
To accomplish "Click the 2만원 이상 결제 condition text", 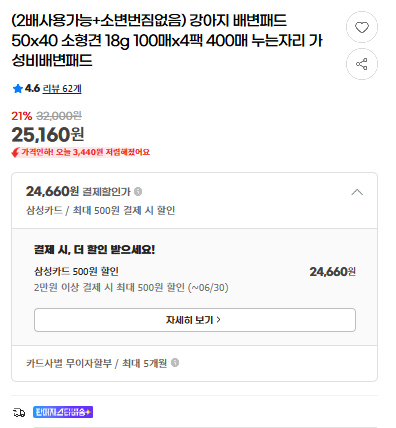I will (131, 287).
